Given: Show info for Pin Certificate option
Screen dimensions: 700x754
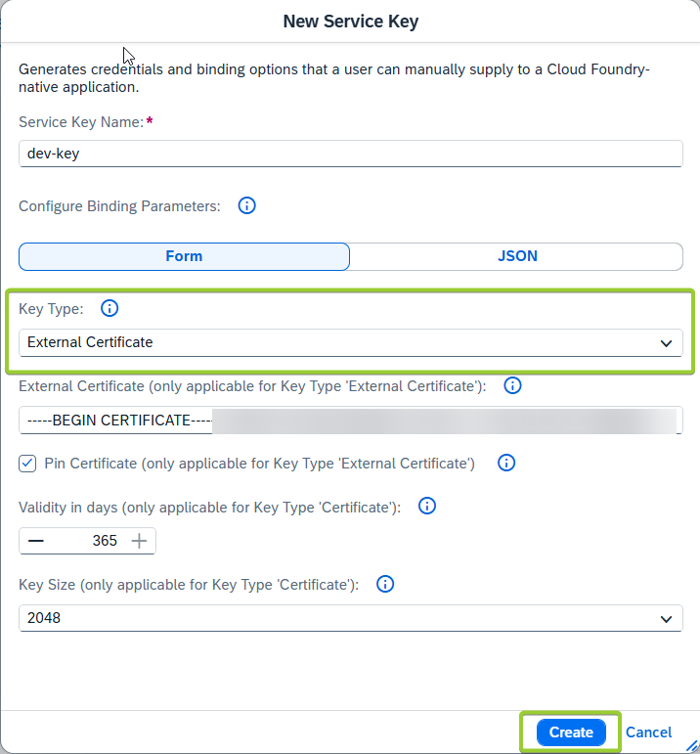Looking at the screenshot, I should [505, 463].
